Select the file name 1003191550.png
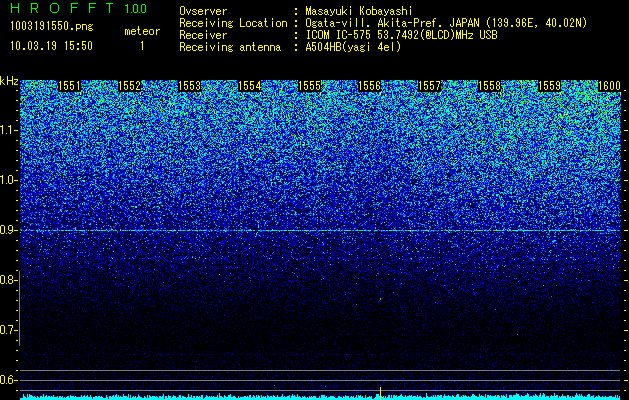This screenshot has width=629, height=400. (52, 27)
